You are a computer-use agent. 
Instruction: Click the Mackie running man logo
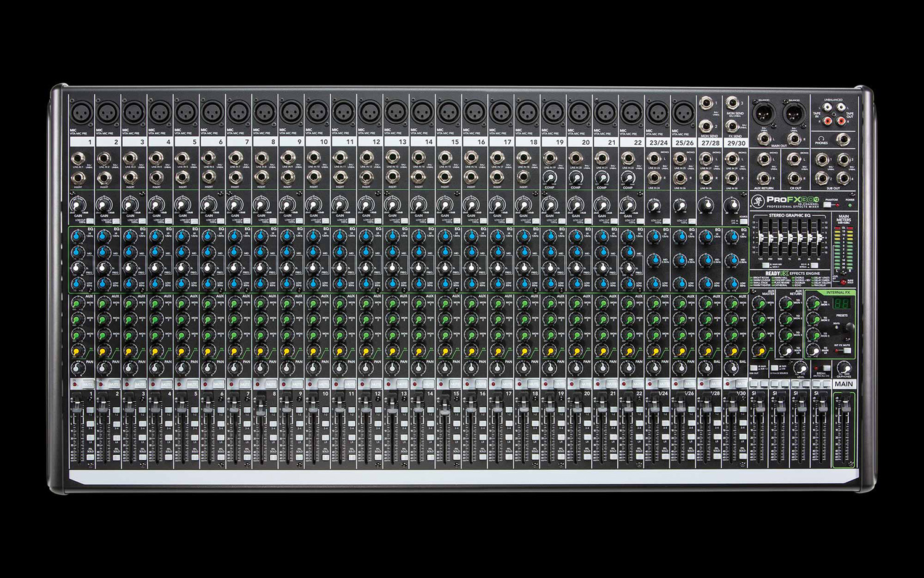coord(758,200)
